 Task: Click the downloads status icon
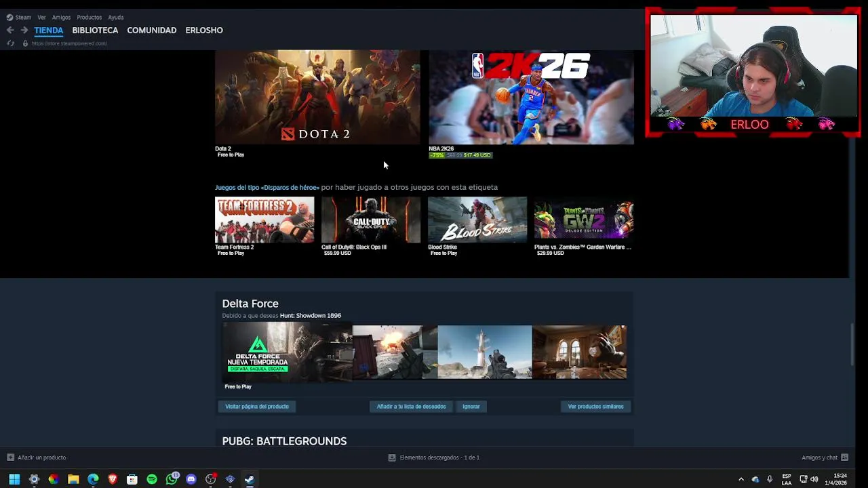[x=392, y=457]
